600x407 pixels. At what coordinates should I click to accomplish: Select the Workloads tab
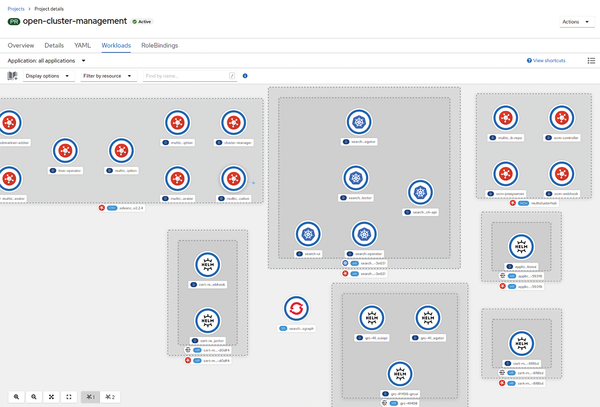click(x=116, y=46)
